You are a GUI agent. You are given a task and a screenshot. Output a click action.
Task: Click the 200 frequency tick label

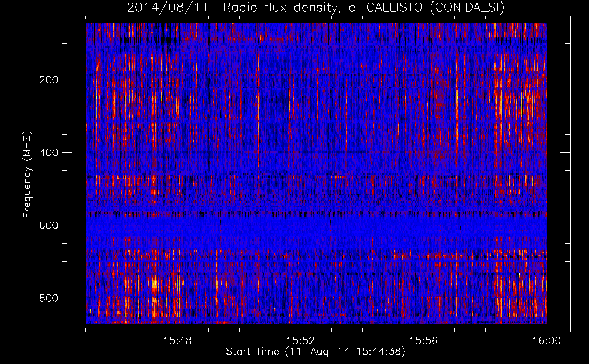48,80
